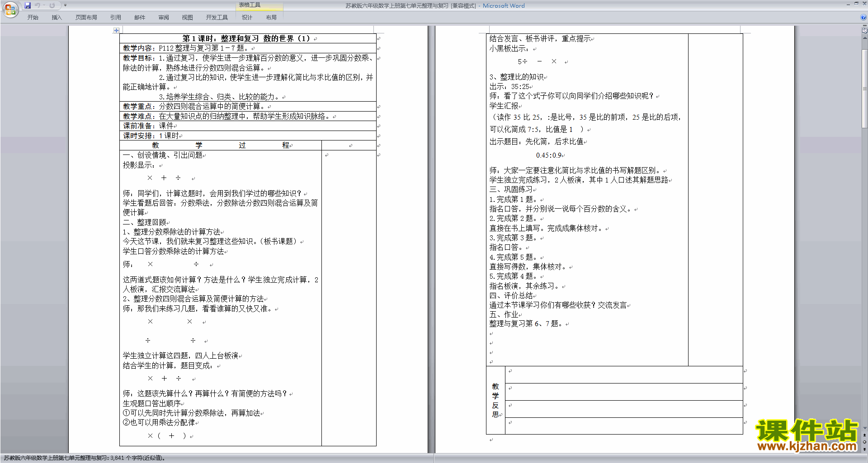Switch to the 页面布局 tab
Screen dimensions: 868x463
pyautogui.click(x=86, y=18)
